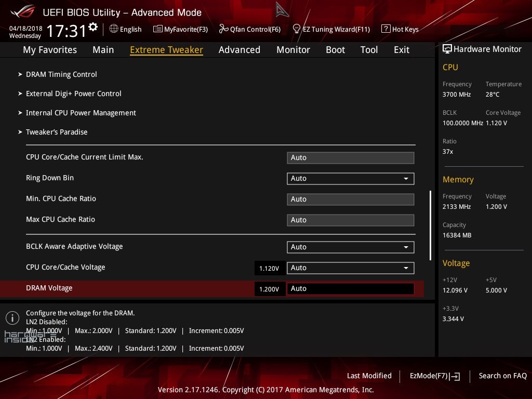Click the settings gear beside the clock
Screen dimensions: 532x399
point(93,26)
